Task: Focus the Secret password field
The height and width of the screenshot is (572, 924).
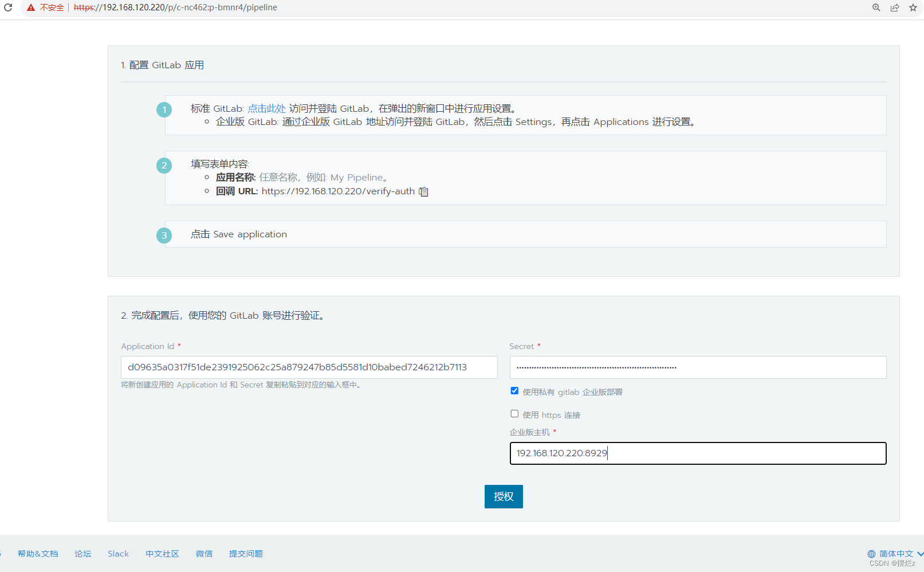Action: [698, 367]
